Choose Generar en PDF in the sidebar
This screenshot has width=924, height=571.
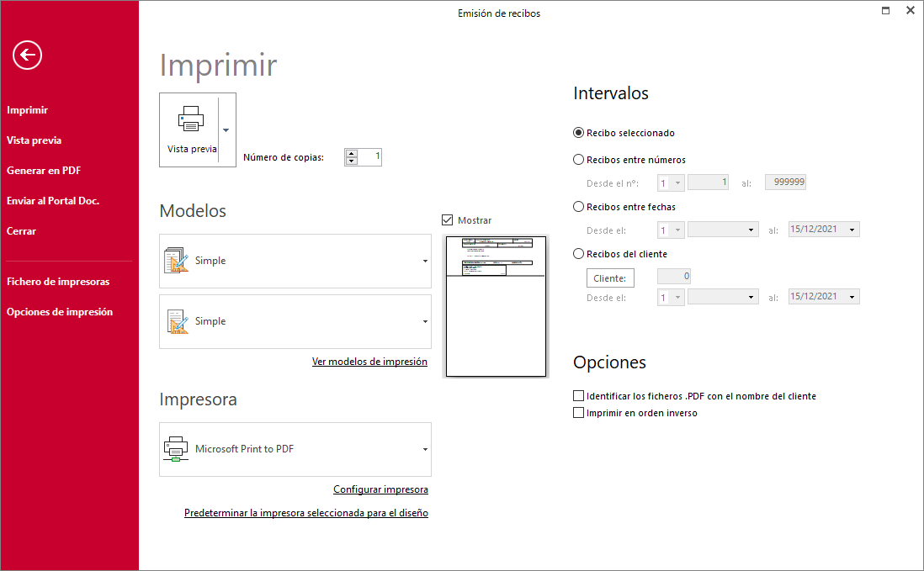pyautogui.click(x=44, y=171)
